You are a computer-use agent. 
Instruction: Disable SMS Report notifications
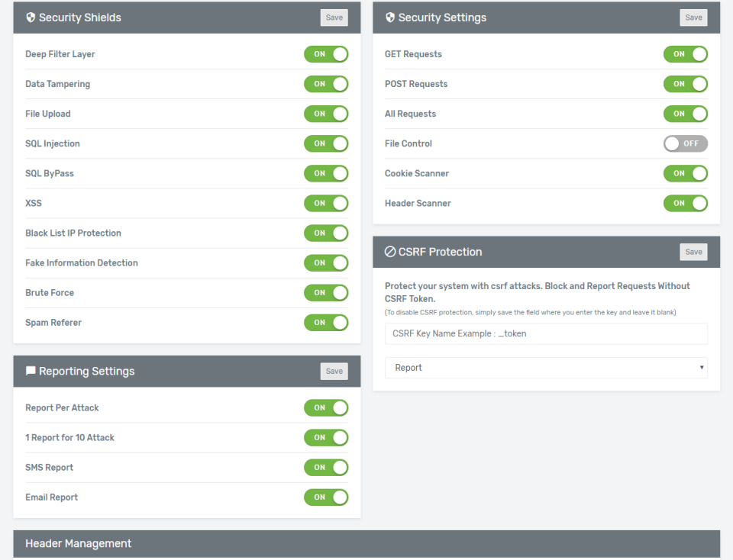pyautogui.click(x=326, y=467)
